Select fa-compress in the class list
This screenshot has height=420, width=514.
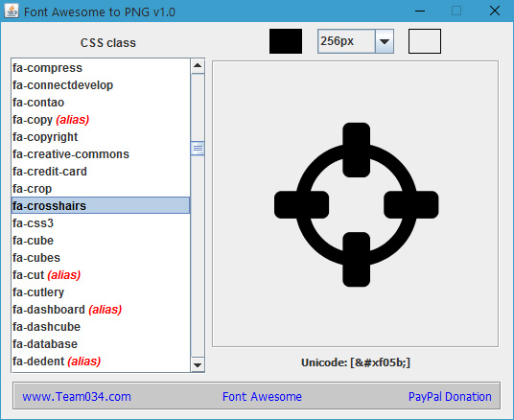click(101, 68)
